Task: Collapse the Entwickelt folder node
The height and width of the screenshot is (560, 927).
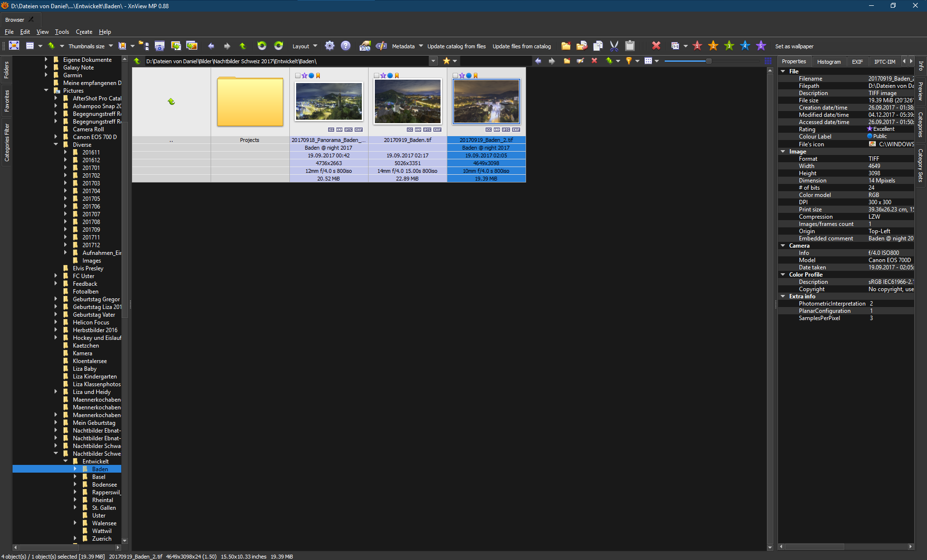Action: coord(66,461)
